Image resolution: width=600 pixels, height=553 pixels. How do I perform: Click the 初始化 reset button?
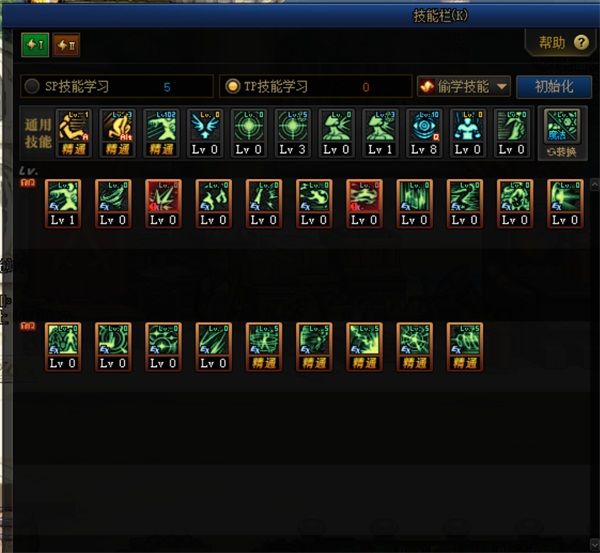[554, 87]
